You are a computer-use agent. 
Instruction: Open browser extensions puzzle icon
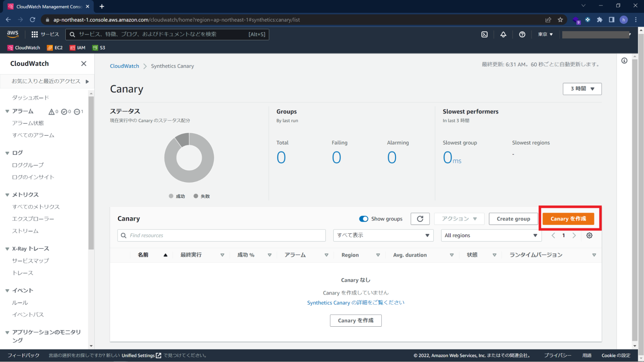coord(600,20)
